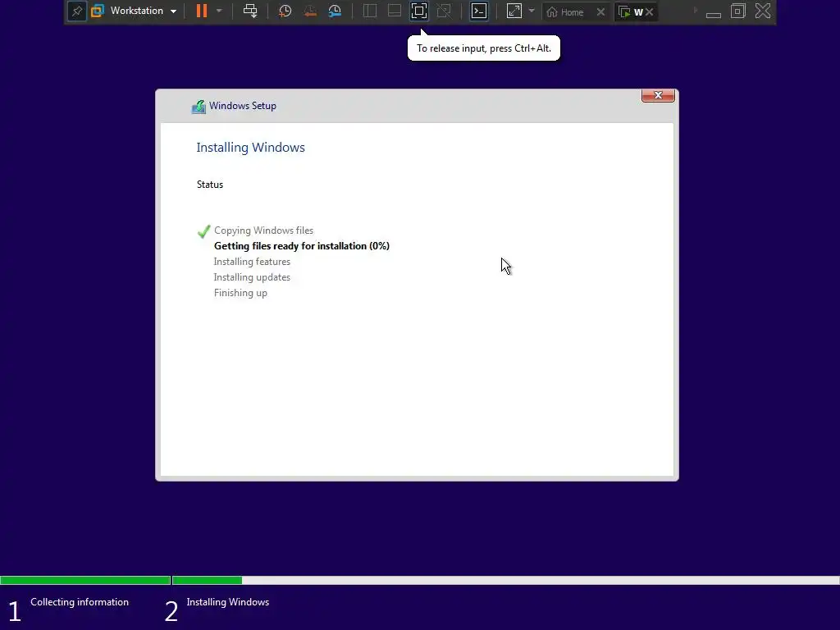Click 'Getting files ready for installation (0%)'
The image size is (840, 630).
[302, 246]
